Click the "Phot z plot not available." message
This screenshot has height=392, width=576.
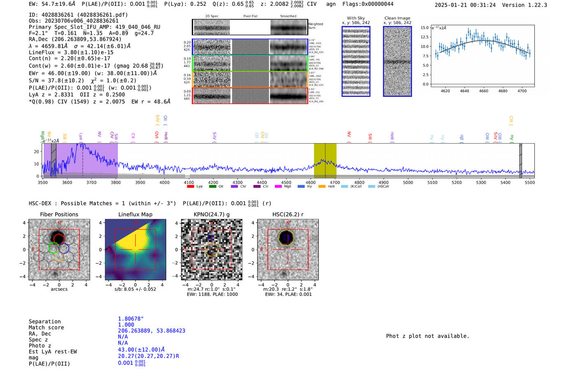pos(427,336)
